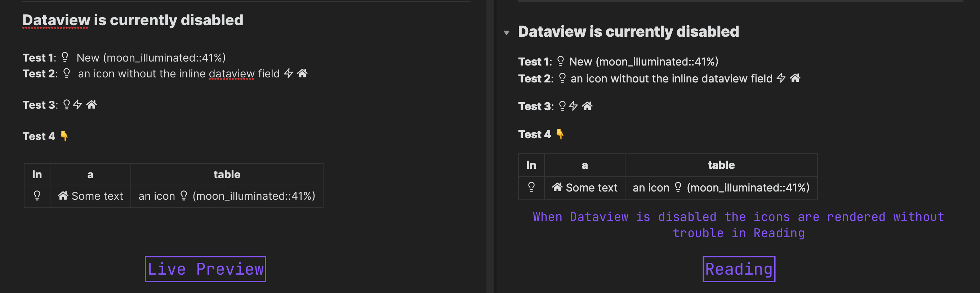Screen dimensions: 980x293
Task: Click the pointing-down emoji beside Test 4
Action: point(65,136)
